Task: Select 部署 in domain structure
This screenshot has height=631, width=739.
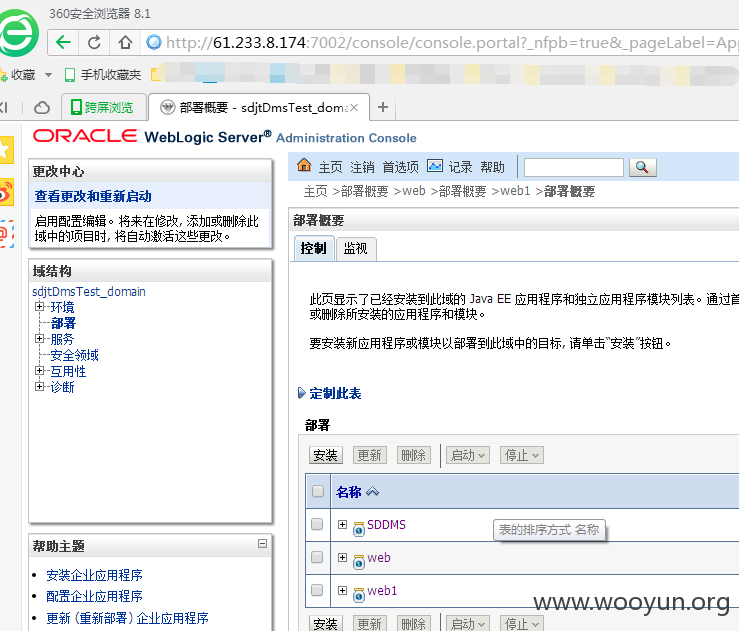Action: pyautogui.click(x=63, y=323)
